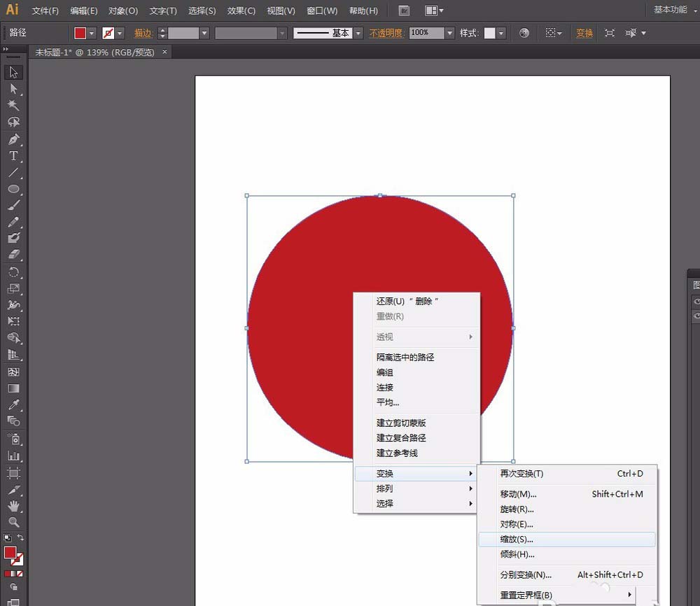Image resolution: width=700 pixels, height=606 pixels.
Task: Select the Line Segment tool
Action: click(13, 172)
